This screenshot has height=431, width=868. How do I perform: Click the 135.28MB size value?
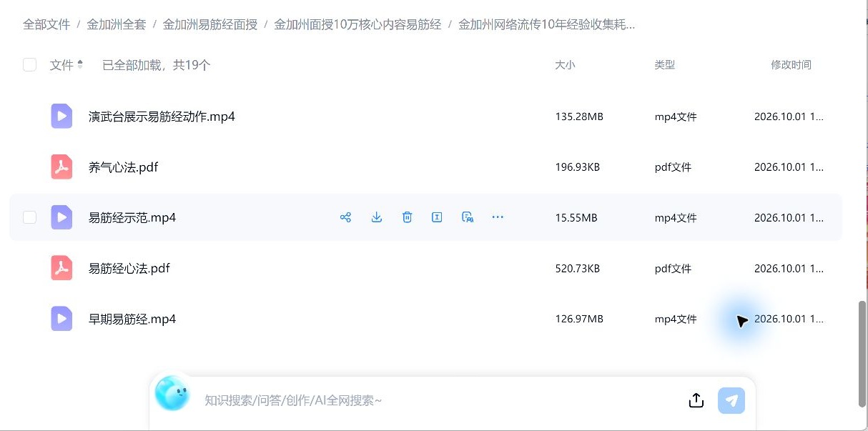point(579,117)
